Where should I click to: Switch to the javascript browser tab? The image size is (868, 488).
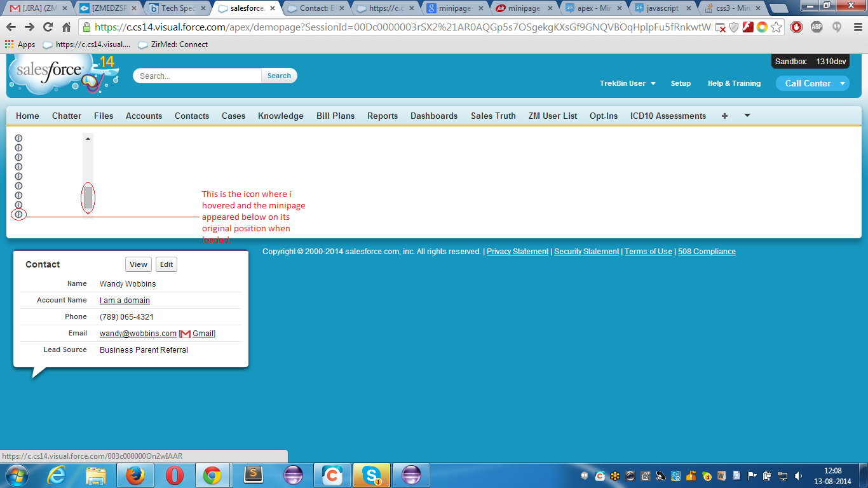[x=664, y=8]
